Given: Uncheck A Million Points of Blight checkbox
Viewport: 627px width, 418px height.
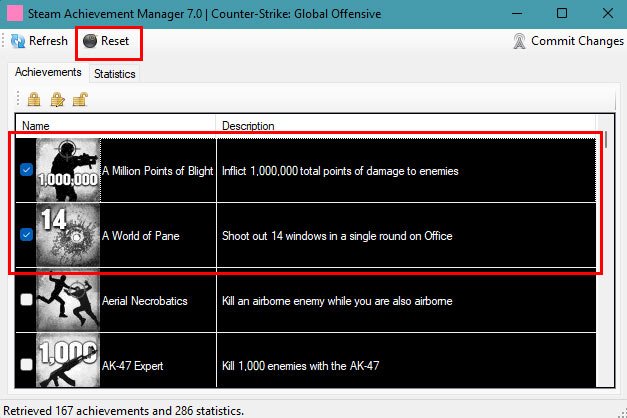Looking at the screenshot, I should tap(26, 170).
